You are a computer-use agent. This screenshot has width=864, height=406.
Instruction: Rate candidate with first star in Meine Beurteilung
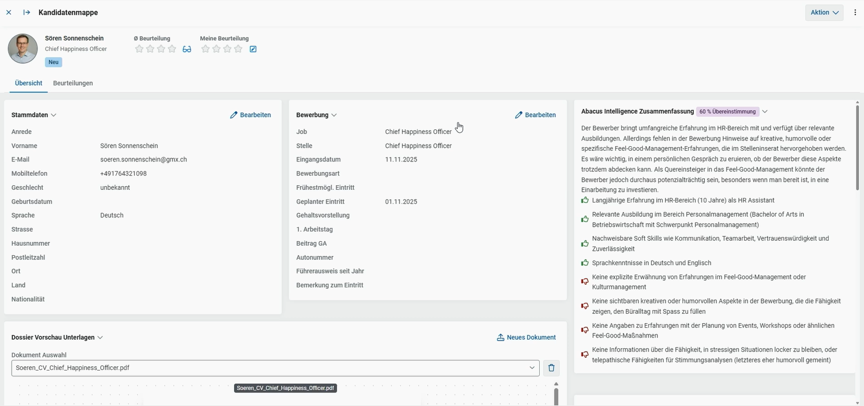[x=205, y=49]
